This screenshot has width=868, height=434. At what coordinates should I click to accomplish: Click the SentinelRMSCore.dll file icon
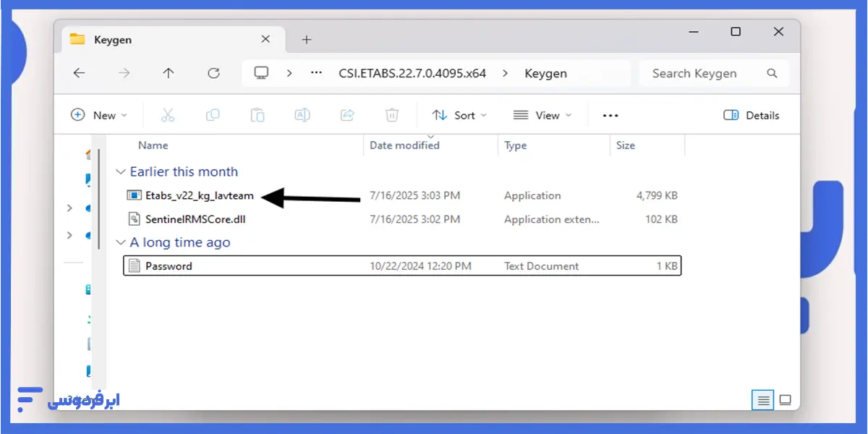pyautogui.click(x=134, y=218)
